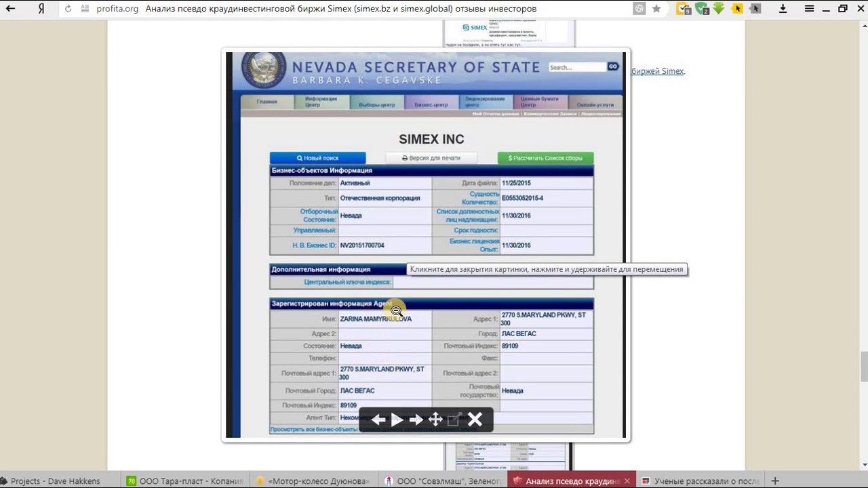This screenshot has height=488, width=868.
Task: Start lightbox slideshow play button
Action: [397, 420]
